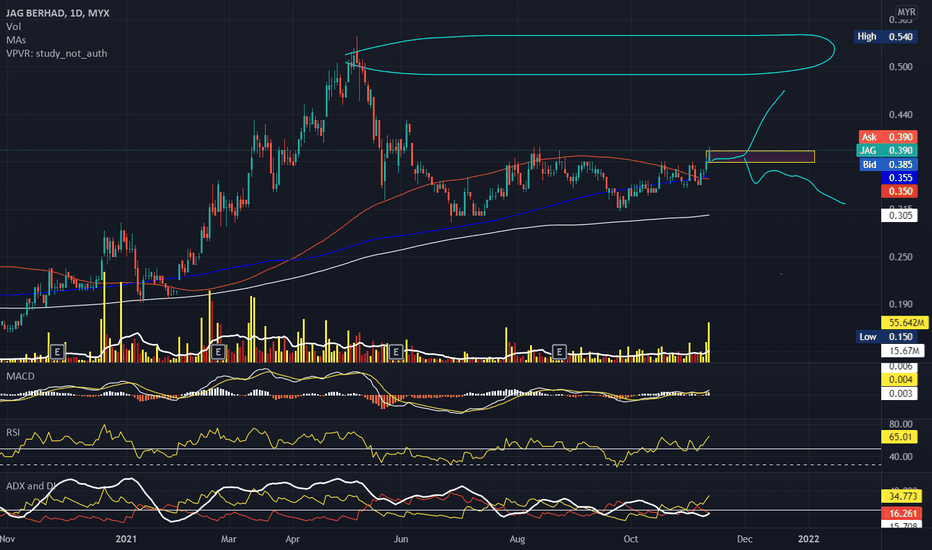
Task: Click the MACD 0.003 value tag
Action: click(x=899, y=393)
